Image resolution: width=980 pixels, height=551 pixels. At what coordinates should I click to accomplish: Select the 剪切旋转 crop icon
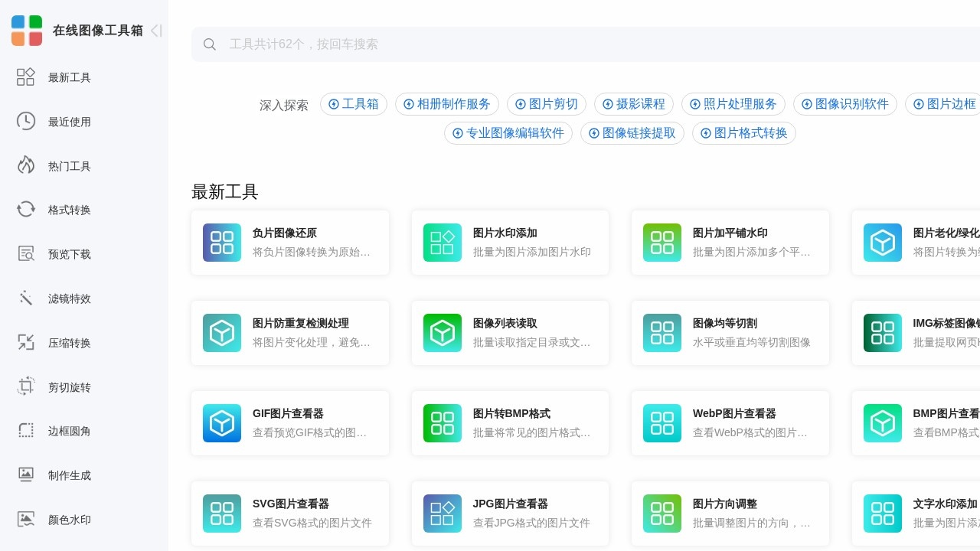(25, 386)
